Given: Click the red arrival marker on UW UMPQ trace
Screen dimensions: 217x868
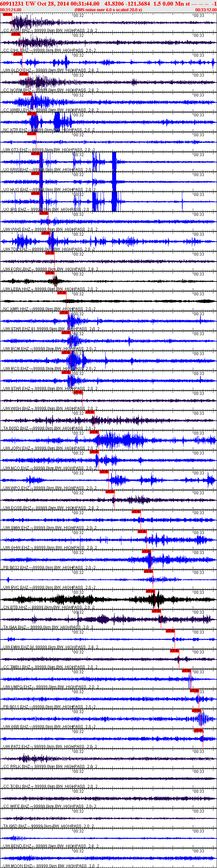Looking at the screenshot, I should point(186,670).
